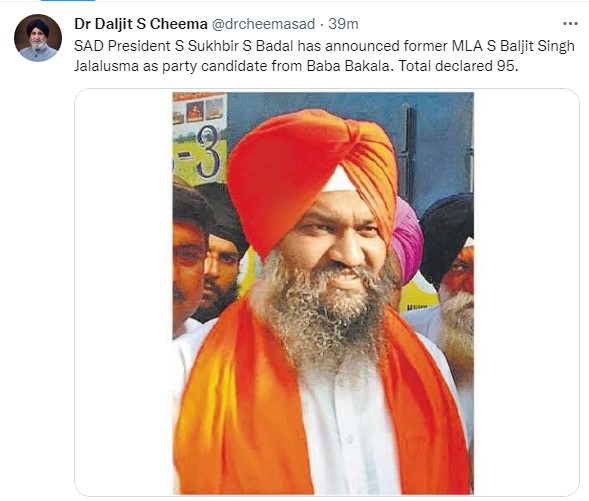
Task: Click the orange turban in the photo
Action: point(312,177)
